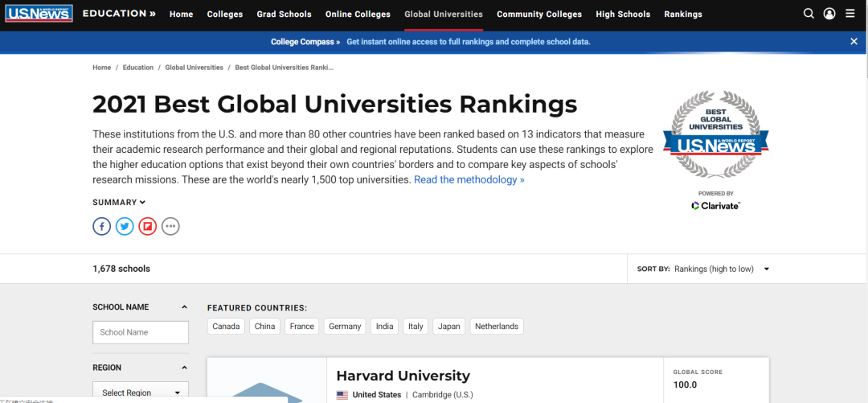868x403 pixels.
Task: Close the College Compass banner
Action: (854, 42)
